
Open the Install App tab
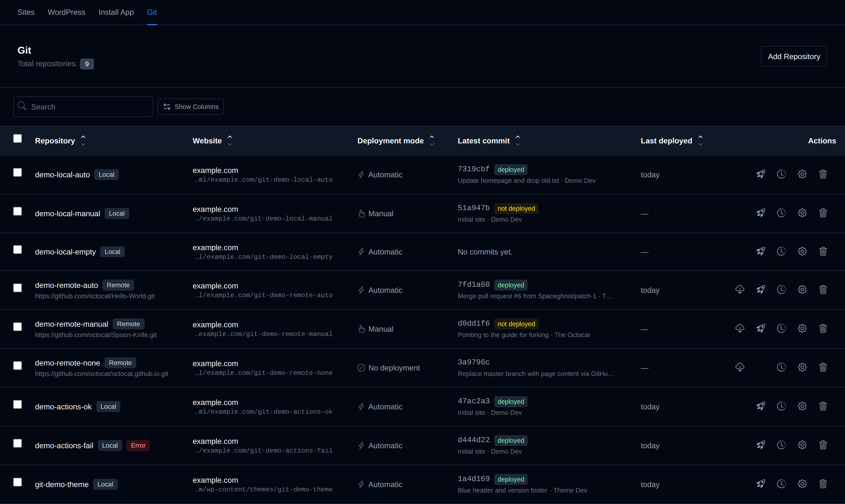[x=116, y=12]
